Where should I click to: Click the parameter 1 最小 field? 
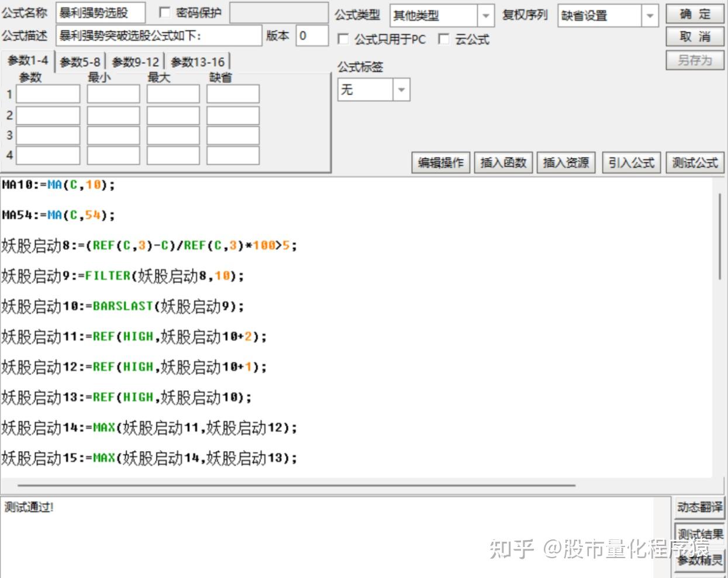(x=113, y=94)
